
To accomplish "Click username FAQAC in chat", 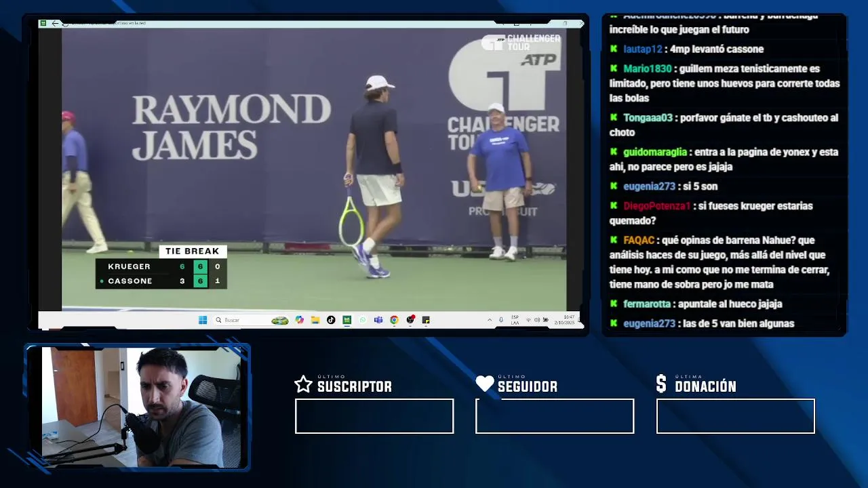I will click(639, 240).
